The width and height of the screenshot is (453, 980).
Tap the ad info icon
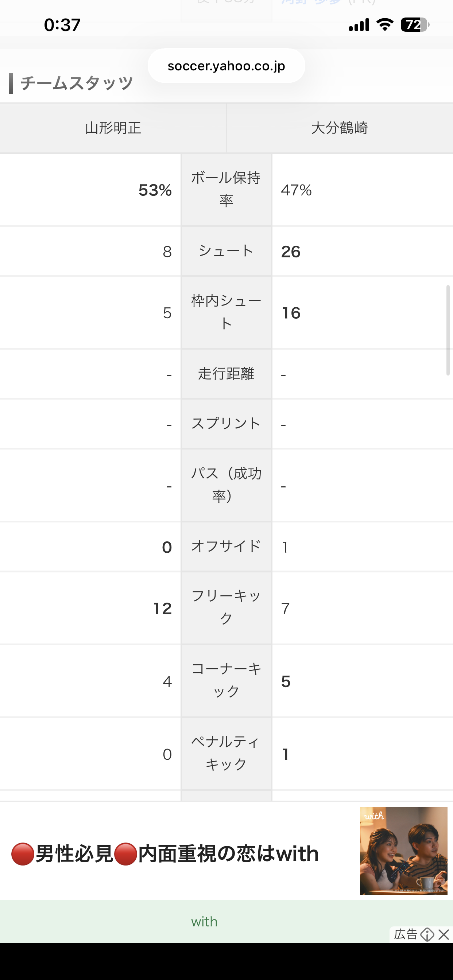[427, 934]
